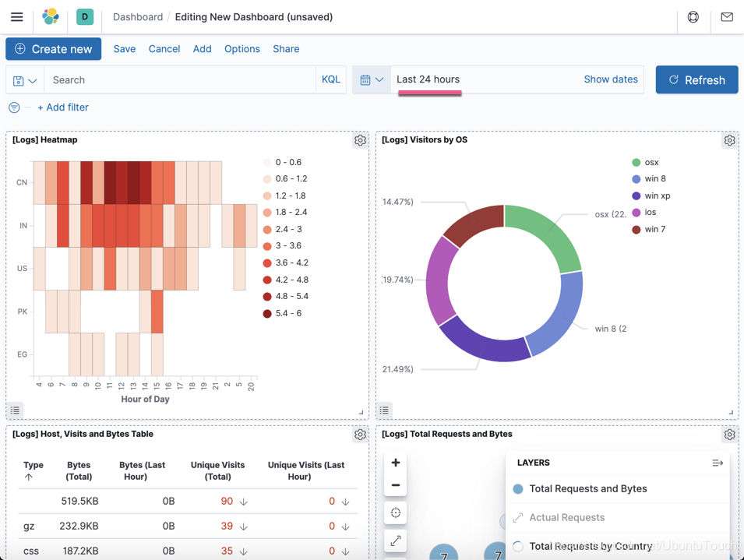Screen dimensions: 744x560
Task: Click Show dates link
Action: (611, 79)
